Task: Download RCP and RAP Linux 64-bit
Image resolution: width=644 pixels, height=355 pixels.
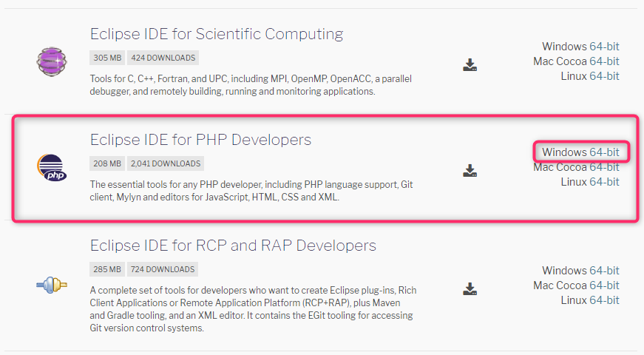Action: (604, 300)
